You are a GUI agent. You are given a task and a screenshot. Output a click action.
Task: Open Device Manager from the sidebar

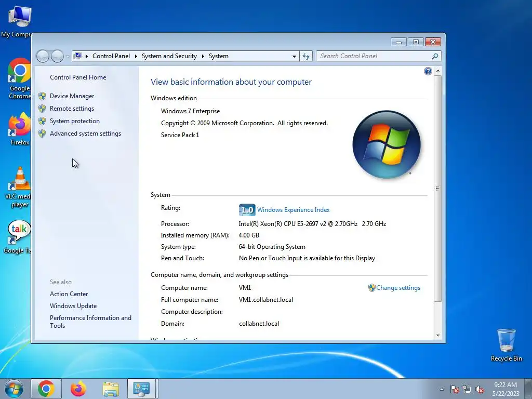pyautogui.click(x=72, y=96)
